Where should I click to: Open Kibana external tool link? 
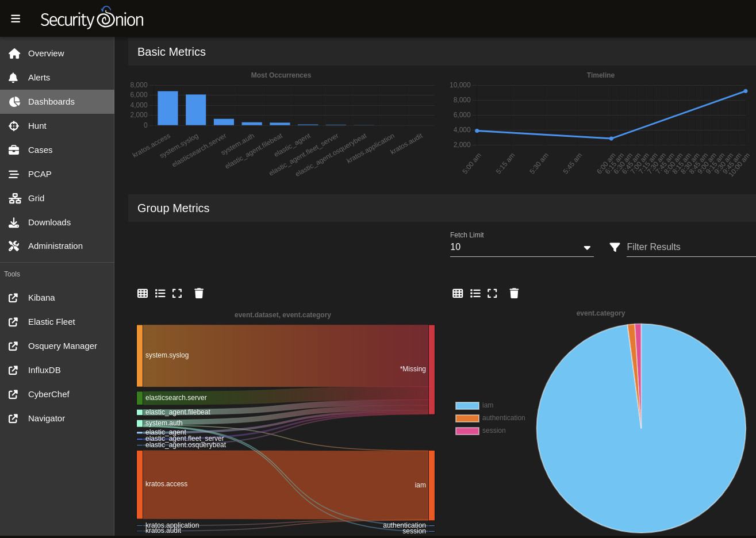click(41, 298)
